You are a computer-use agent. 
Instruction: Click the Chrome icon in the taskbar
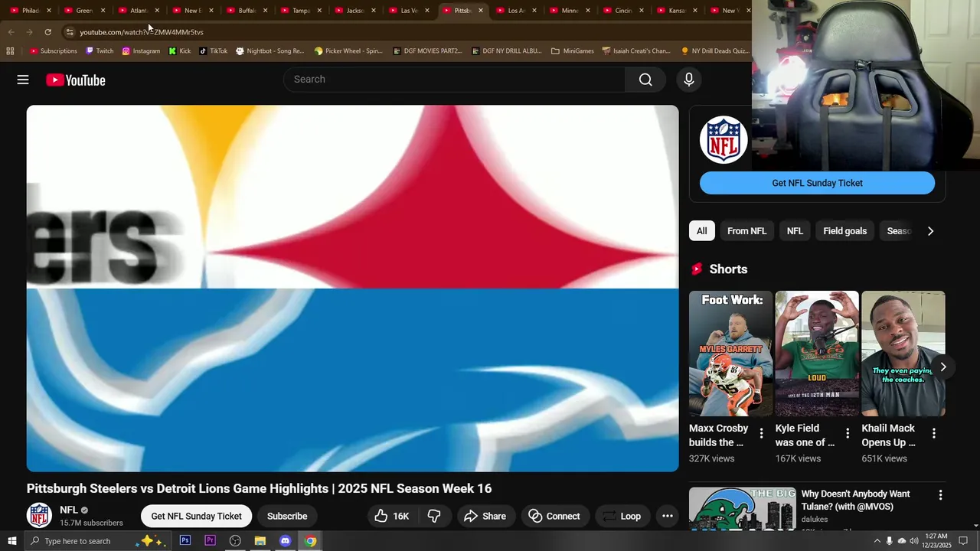pyautogui.click(x=310, y=540)
